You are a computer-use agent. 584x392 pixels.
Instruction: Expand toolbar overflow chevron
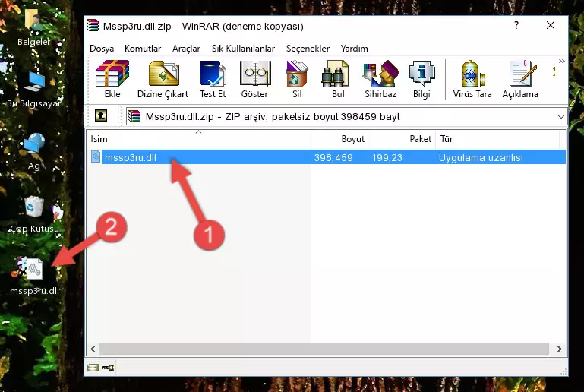[x=562, y=61]
